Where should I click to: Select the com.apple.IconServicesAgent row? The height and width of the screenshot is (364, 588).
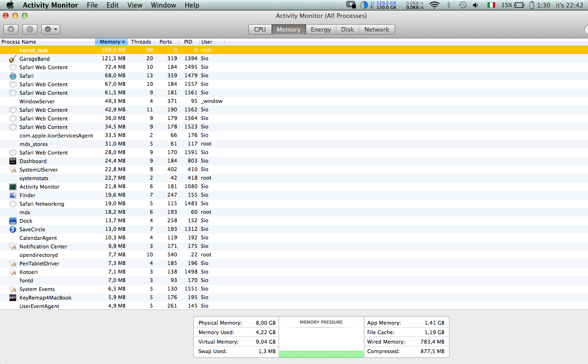[x=294, y=136]
